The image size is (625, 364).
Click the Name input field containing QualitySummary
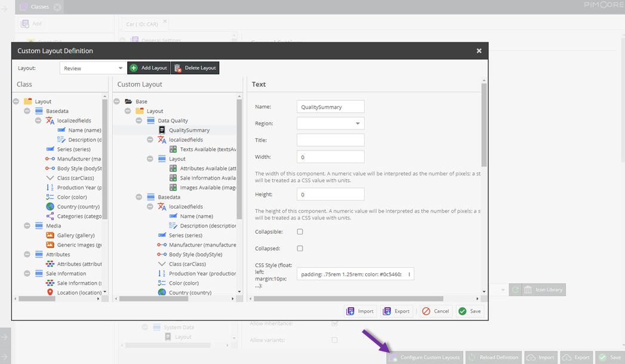pyautogui.click(x=330, y=107)
